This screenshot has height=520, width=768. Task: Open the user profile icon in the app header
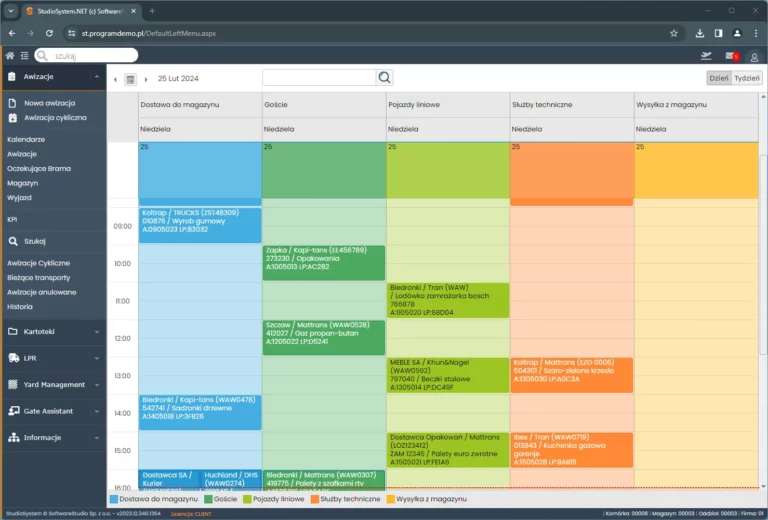click(755, 56)
